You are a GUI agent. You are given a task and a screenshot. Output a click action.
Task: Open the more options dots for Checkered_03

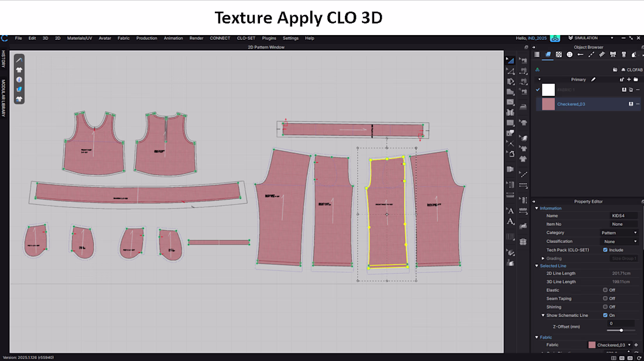point(638,104)
